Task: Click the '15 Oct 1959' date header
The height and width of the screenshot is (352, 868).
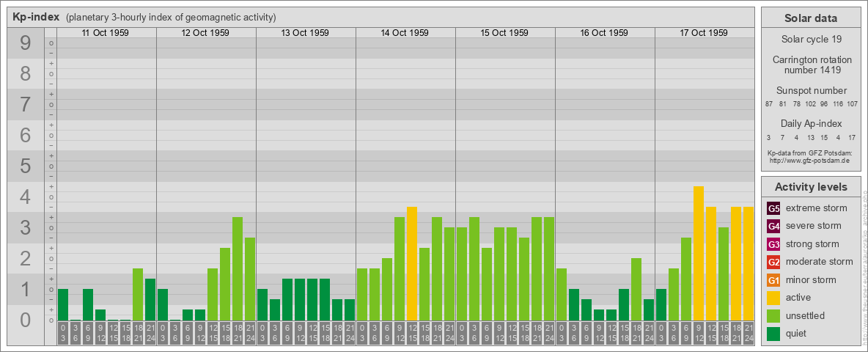Action: 504,33
